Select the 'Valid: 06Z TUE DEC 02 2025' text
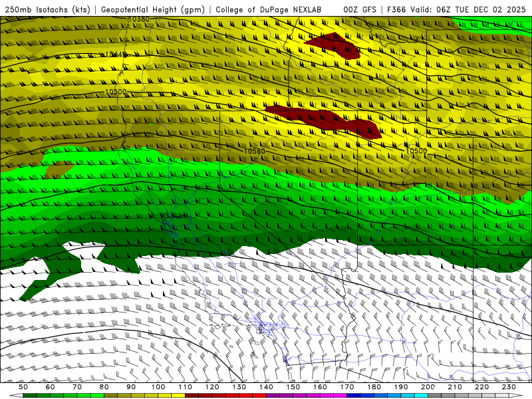The height and width of the screenshot is (399, 532). (x=468, y=9)
